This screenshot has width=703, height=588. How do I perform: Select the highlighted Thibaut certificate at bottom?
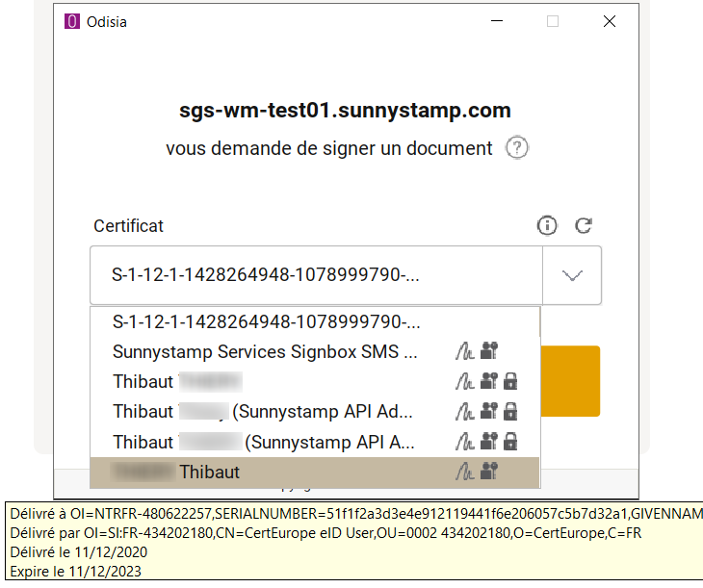pyautogui.click(x=210, y=472)
